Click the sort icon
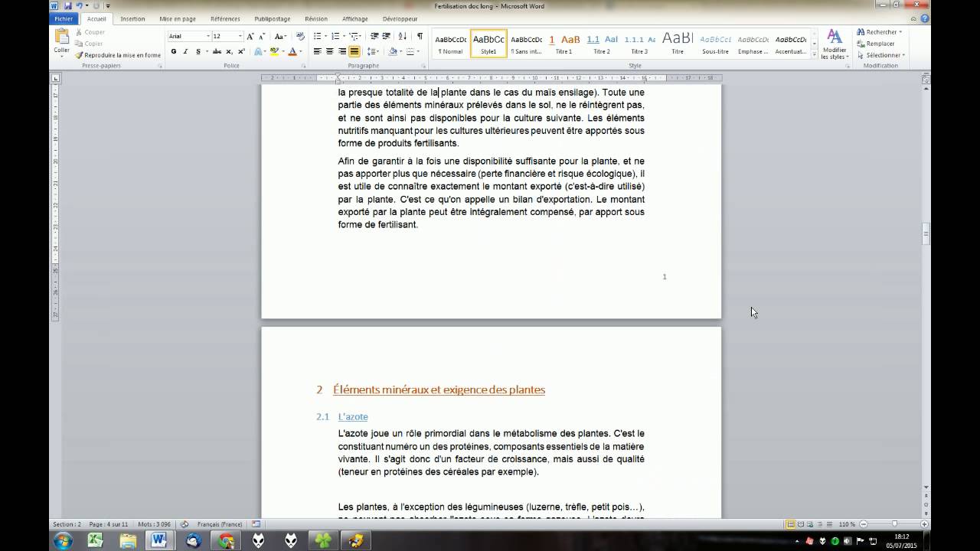The image size is (980, 551). click(x=403, y=36)
